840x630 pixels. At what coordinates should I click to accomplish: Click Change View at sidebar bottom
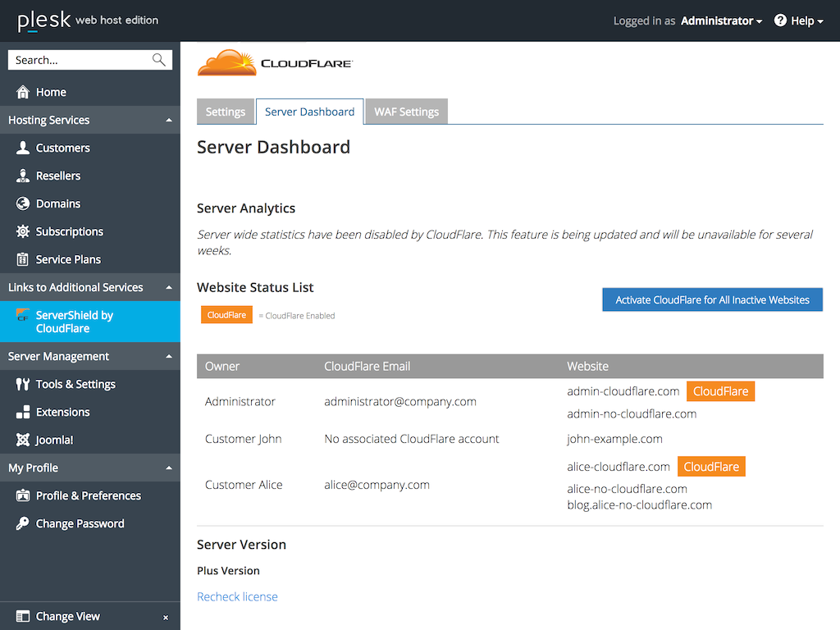[67, 616]
